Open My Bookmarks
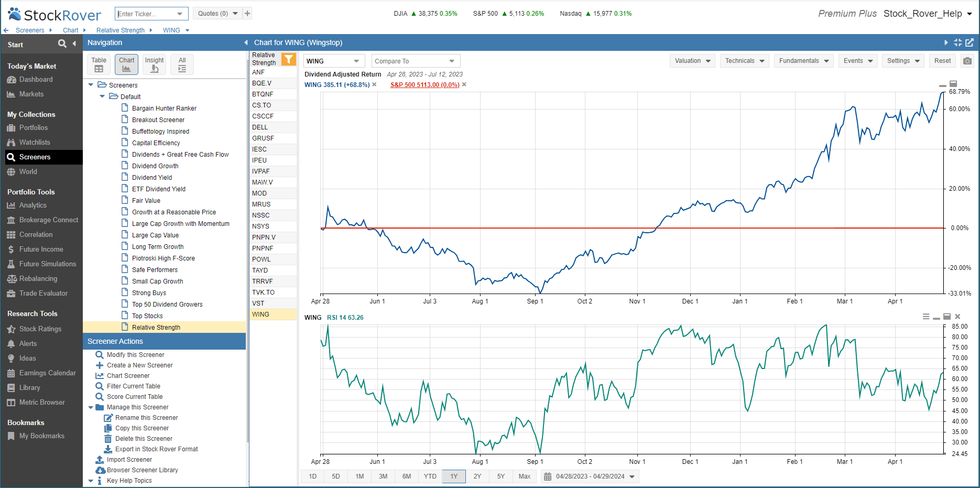 tap(41, 436)
